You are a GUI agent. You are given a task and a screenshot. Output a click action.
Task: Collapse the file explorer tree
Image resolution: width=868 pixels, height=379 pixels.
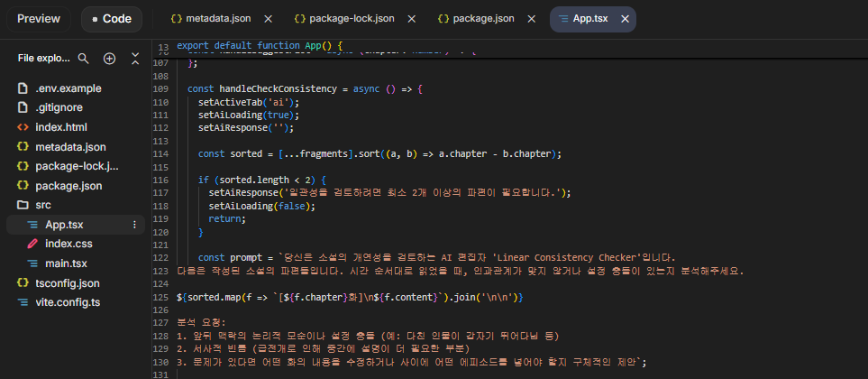(135, 58)
